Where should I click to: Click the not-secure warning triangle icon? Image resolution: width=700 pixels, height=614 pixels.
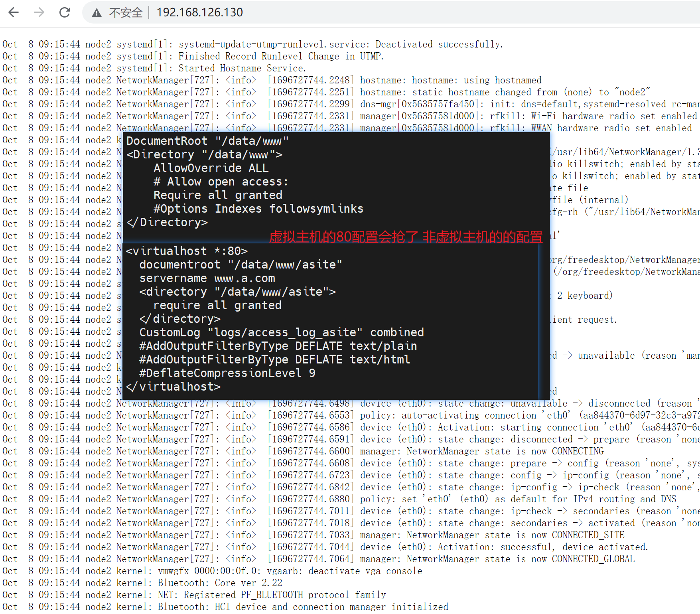tap(97, 13)
